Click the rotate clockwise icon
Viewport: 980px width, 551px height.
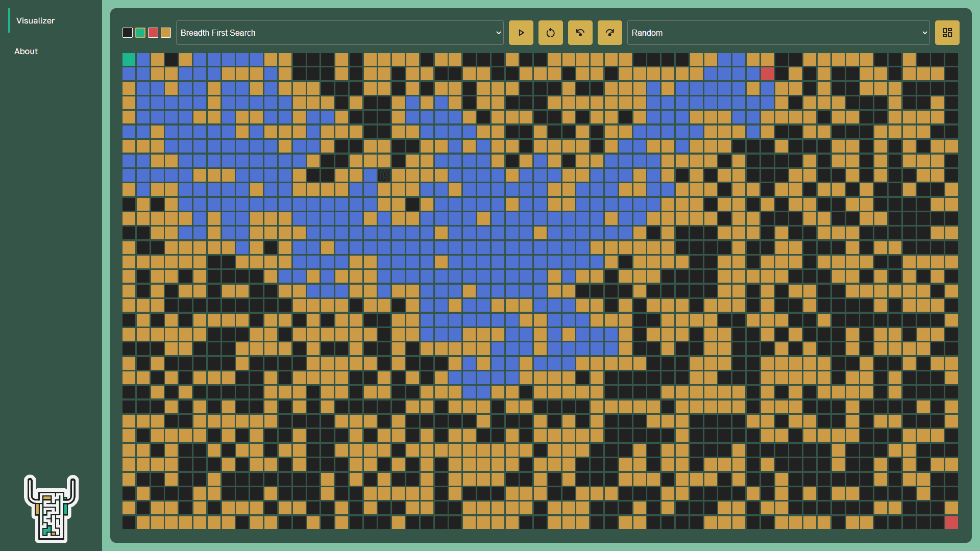coord(609,32)
